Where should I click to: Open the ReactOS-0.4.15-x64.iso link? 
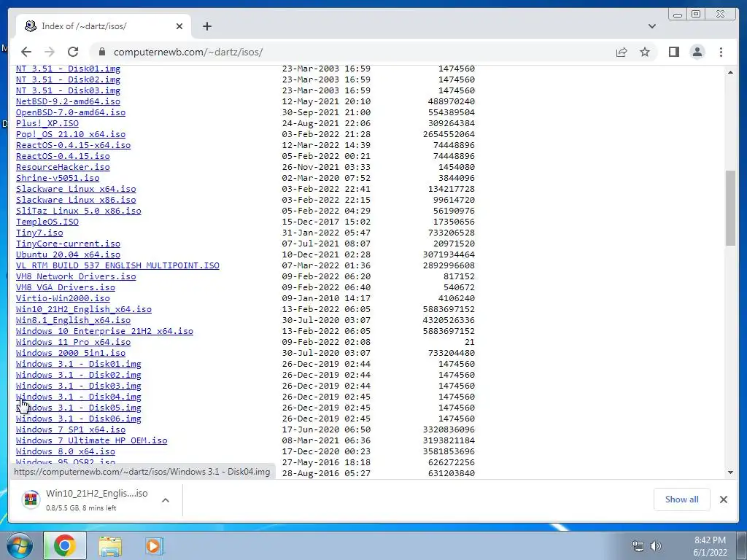(74, 145)
